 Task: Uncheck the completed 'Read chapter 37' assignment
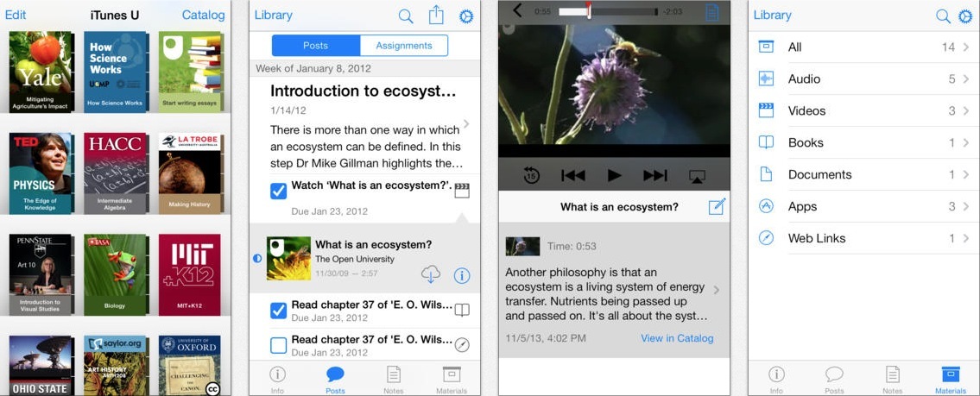click(x=278, y=311)
